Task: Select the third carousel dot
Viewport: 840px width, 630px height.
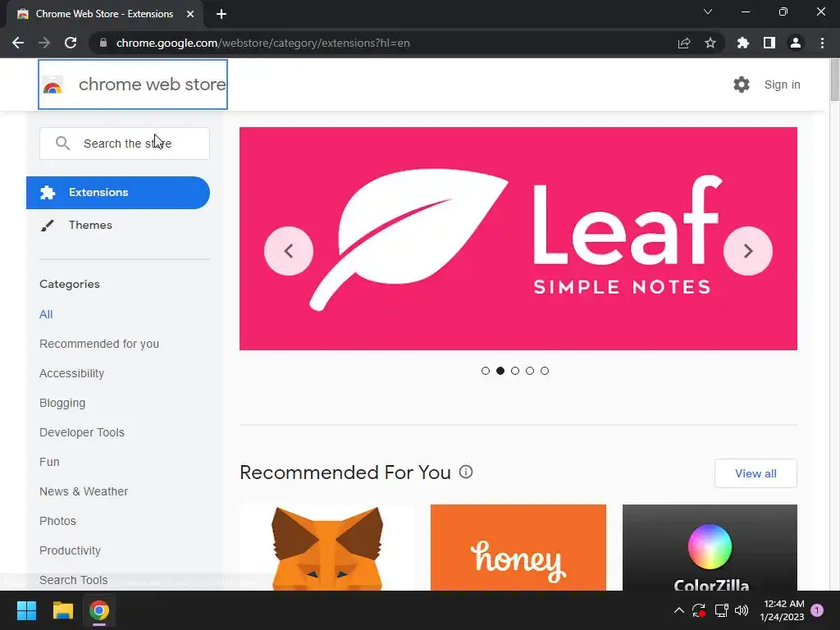Action: pos(515,371)
